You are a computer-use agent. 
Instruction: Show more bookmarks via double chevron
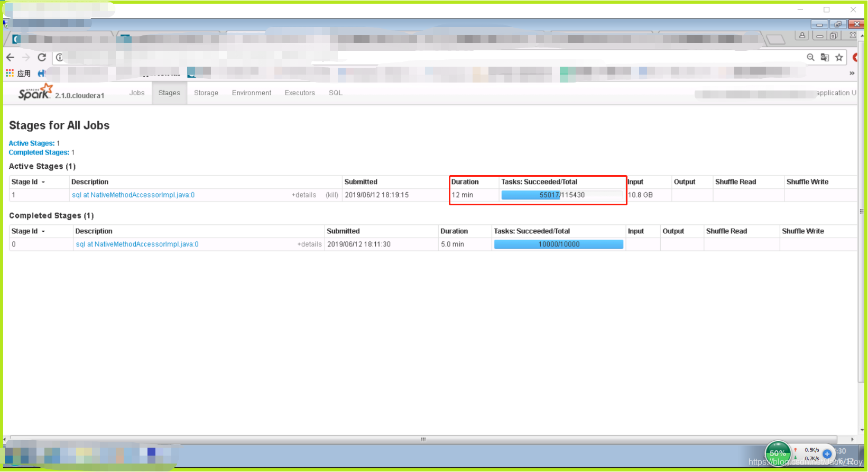852,73
